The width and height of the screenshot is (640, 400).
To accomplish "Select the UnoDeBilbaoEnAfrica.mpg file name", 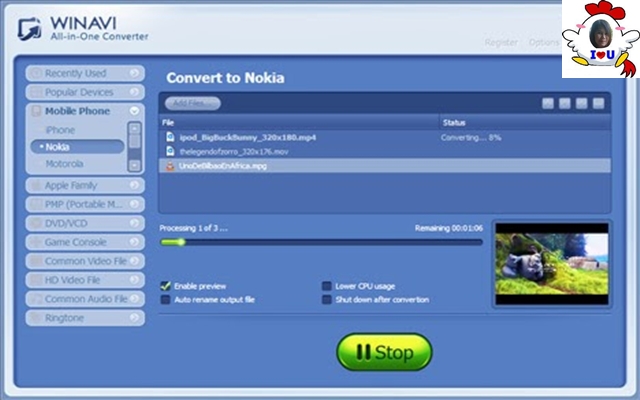I will (223, 166).
